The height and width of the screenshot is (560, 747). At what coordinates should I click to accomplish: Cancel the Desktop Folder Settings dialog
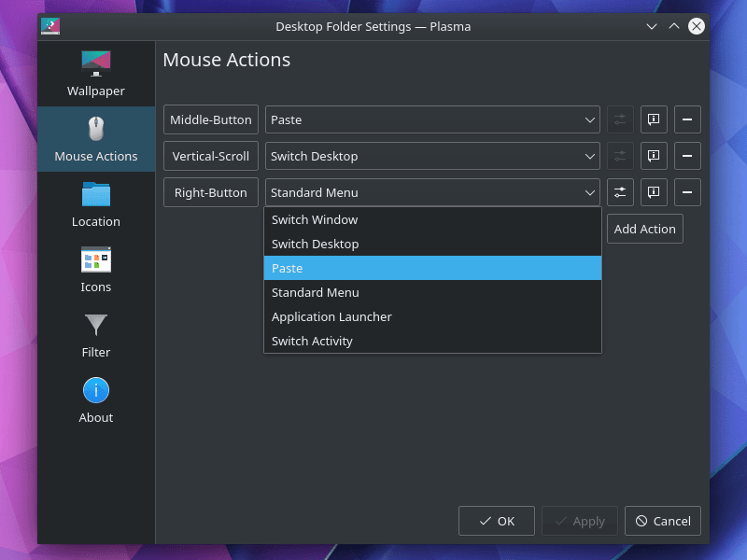pyautogui.click(x=663, y=521)
